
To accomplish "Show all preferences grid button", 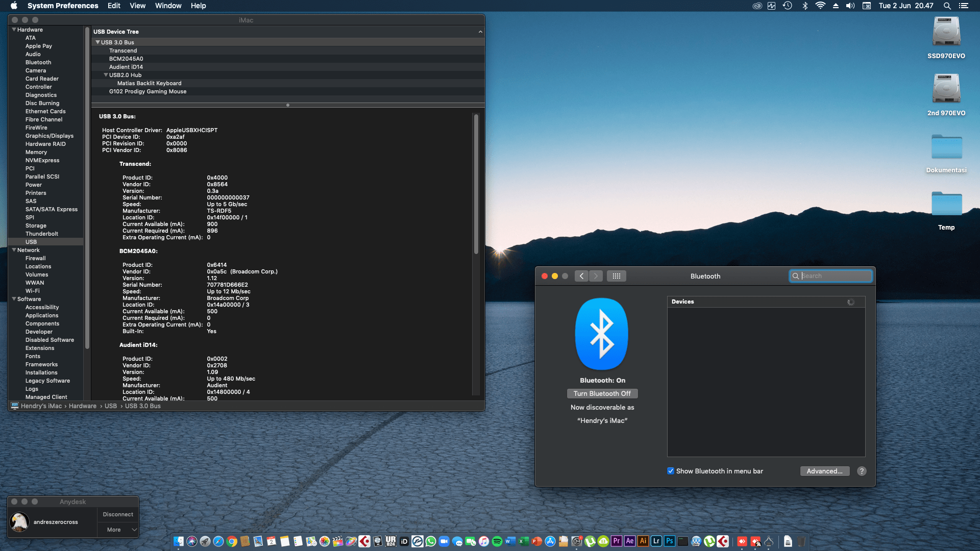I will click(x=616, y=276).
